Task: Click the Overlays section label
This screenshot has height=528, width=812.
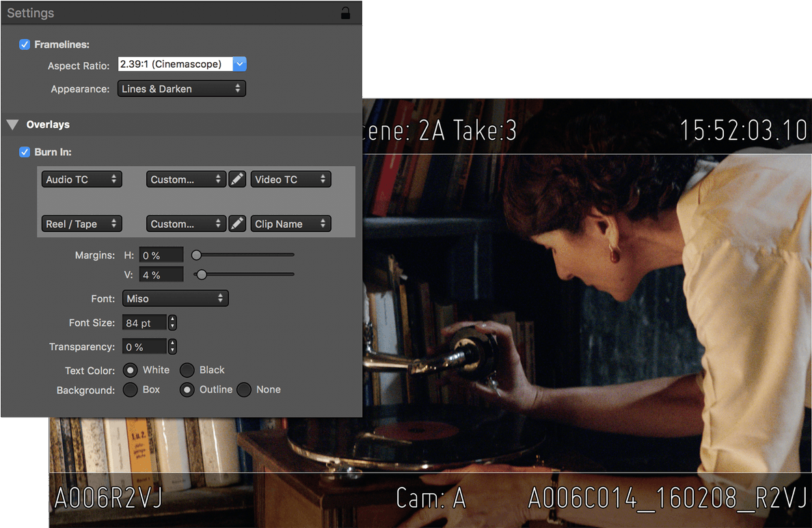Action: click(x=48, y=124)
